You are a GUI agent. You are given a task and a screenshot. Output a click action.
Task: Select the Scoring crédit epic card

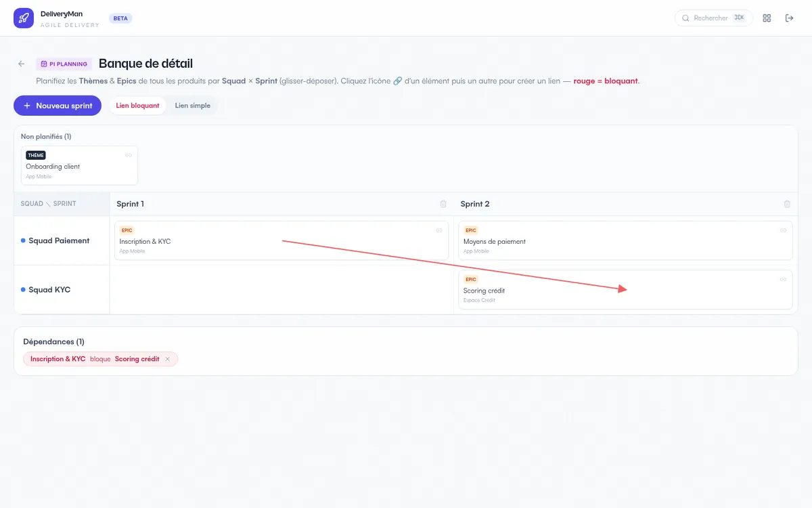625,290
